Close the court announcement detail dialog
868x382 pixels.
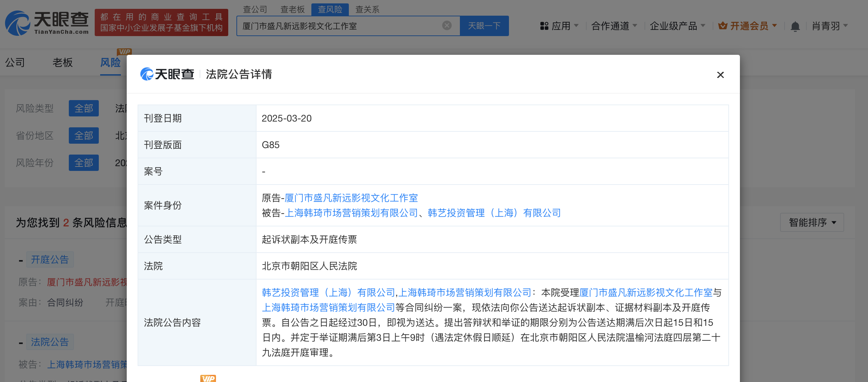pyautogui.click(x=720, y=75)
